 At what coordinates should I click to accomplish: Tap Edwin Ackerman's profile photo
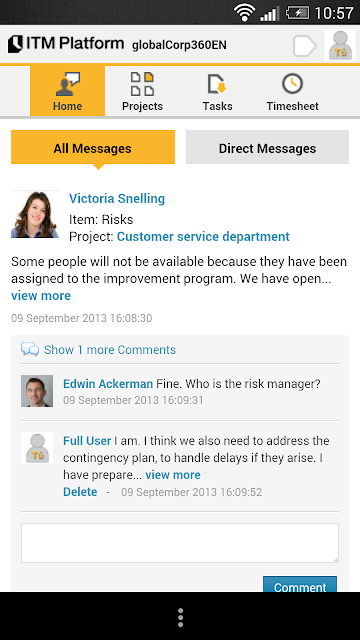click(37, 391)
